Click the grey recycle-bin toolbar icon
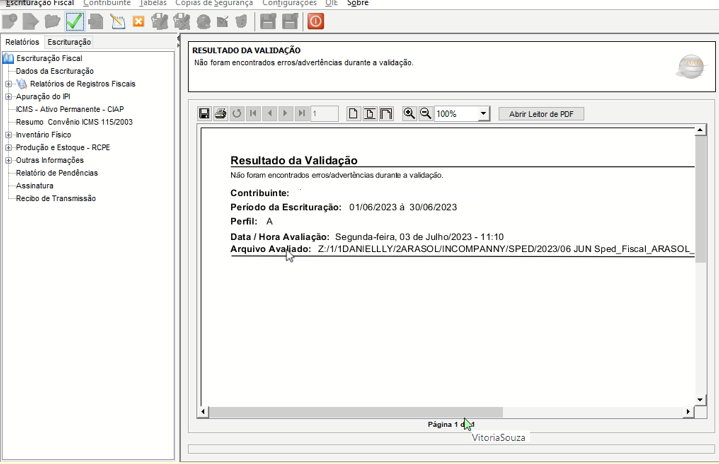Screen dimensions: 719x464 (x=241, y=22)
